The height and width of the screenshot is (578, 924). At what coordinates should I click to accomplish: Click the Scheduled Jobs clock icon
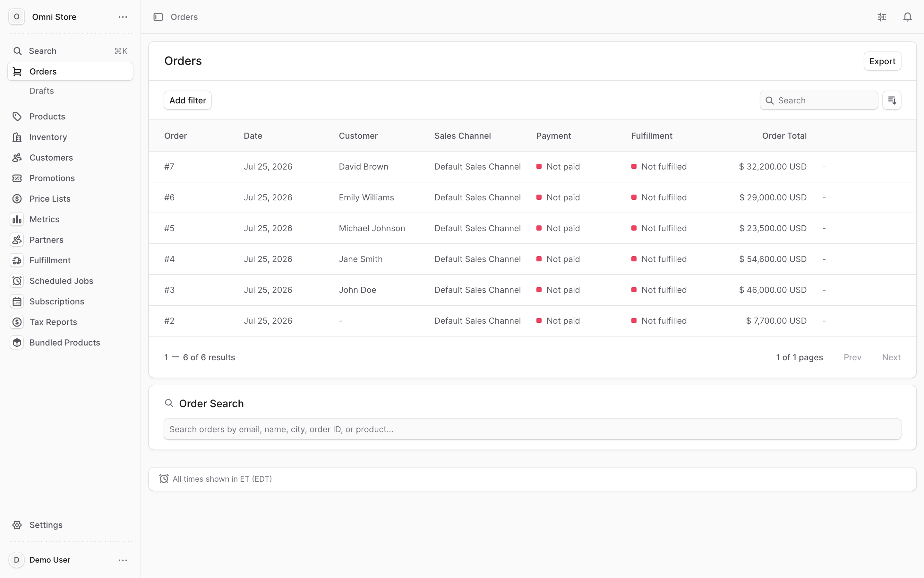[x=17, y=281]
